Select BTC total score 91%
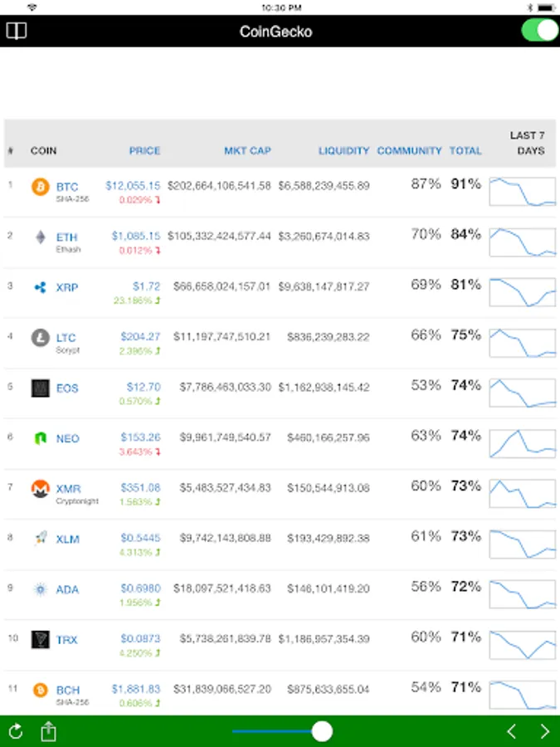This screenshot has width=560, height=747. 466,184
